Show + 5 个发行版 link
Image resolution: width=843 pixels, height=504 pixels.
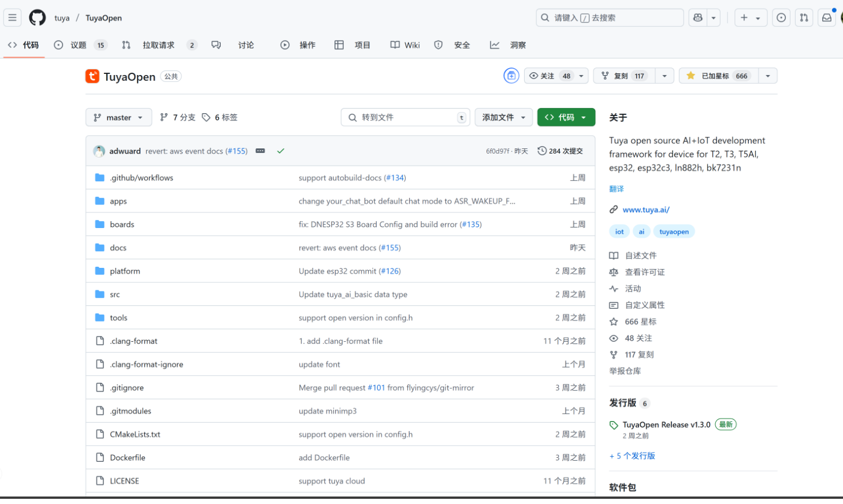[632, 456]
